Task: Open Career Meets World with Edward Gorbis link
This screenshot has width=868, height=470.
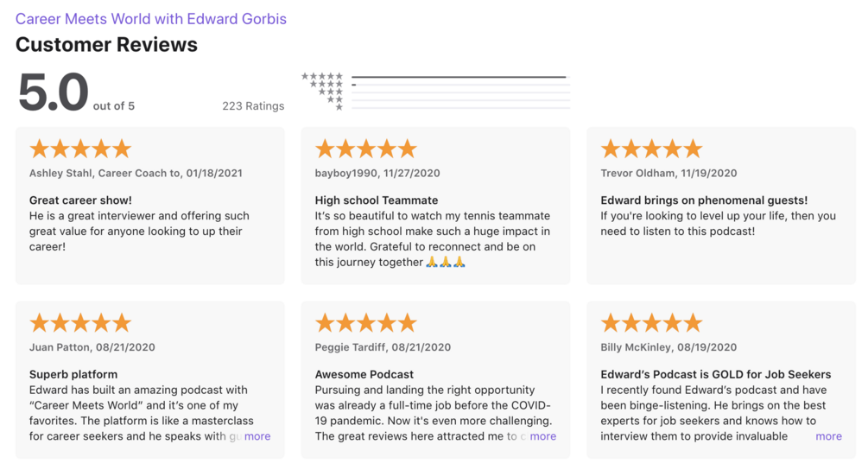Action: pyautogui.click(x=150, y=19)
